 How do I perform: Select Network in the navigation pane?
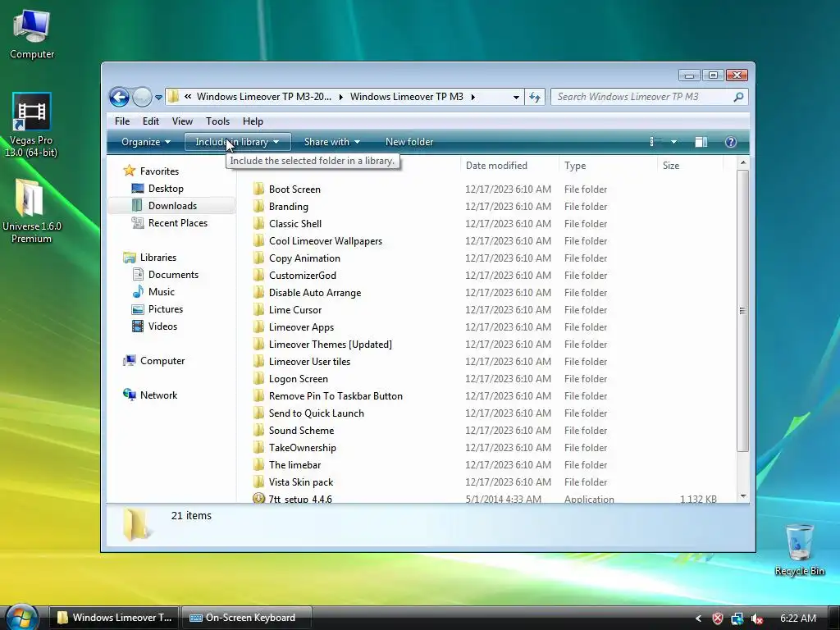pyautogui.click(x=158, y=395)
